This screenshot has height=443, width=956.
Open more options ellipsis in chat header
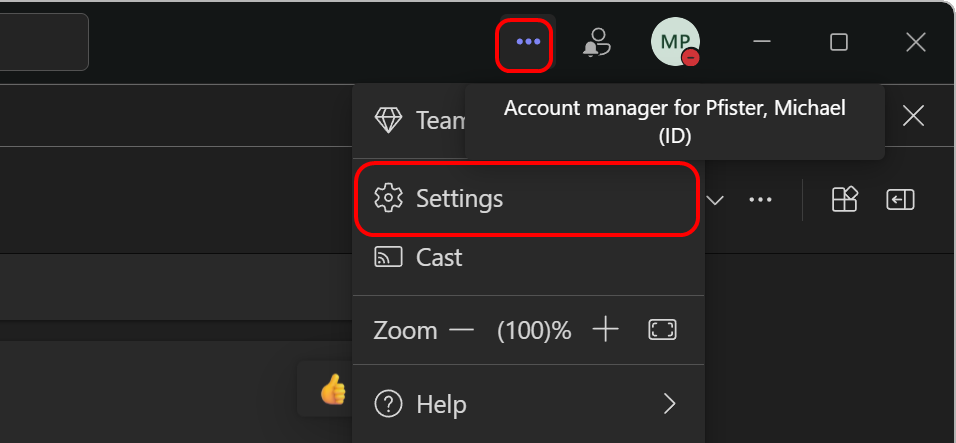[760, 199]
